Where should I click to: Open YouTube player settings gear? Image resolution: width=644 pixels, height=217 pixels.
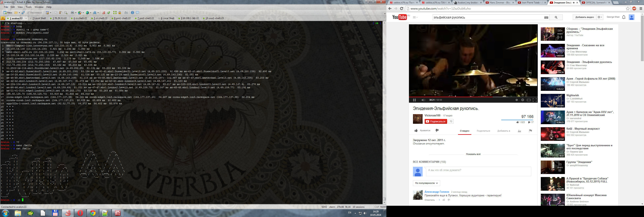(x=522, y=100)
